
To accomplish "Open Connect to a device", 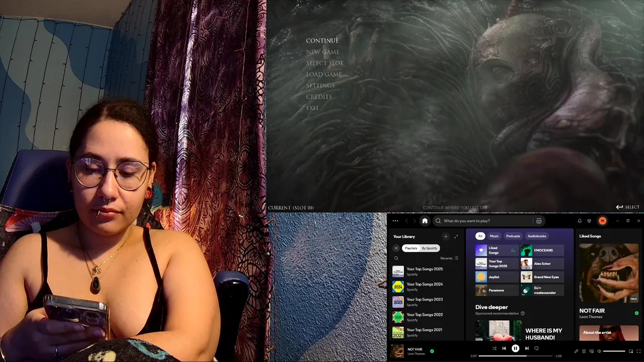I will [x=592, y=351].
